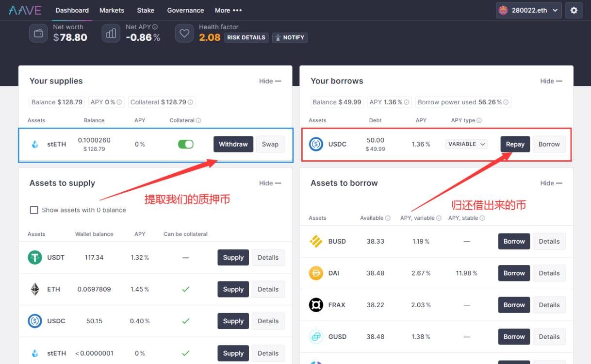This screenshot has width=591, height=364.
Task: Supply ETH
Action: [233, 289]
